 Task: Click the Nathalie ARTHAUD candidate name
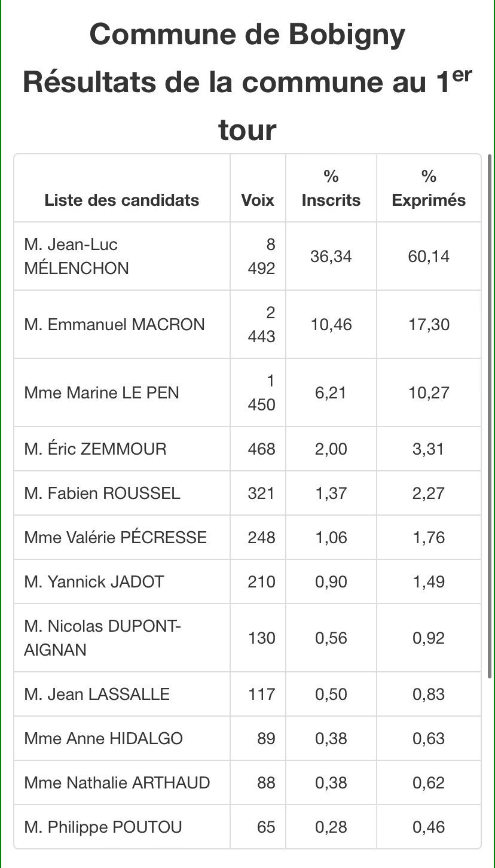click(x=117, y=782)
